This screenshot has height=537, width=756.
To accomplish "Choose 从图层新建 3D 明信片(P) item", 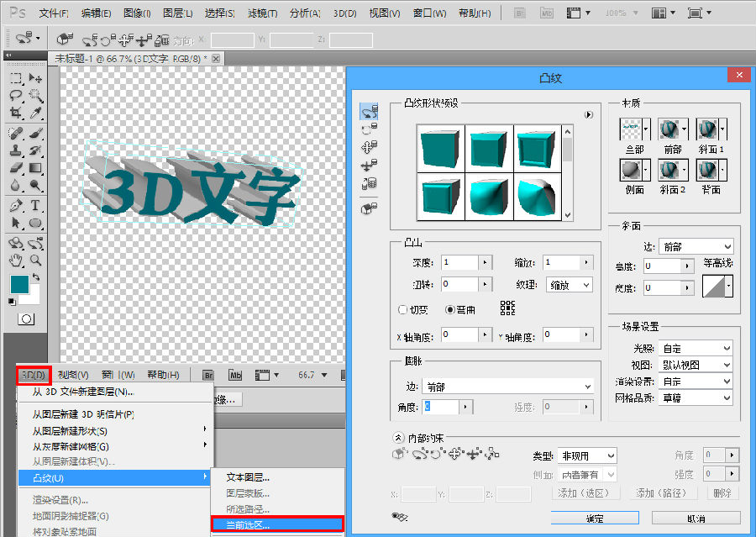I will 83,414.
